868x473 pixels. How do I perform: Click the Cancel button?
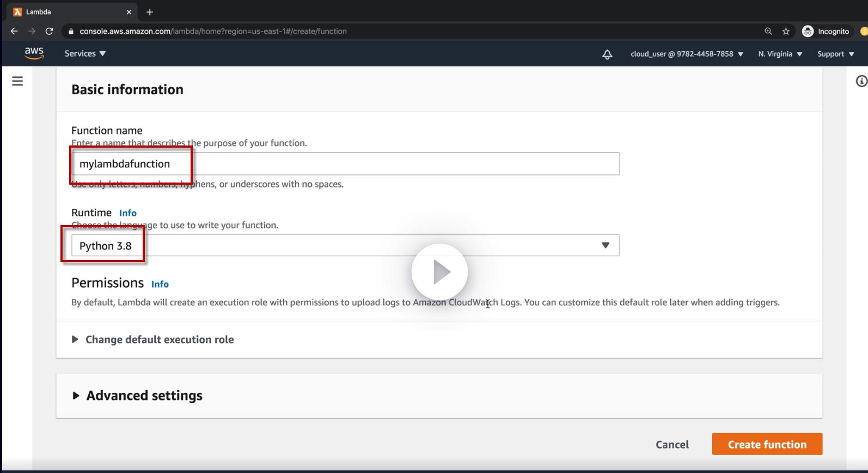[x=672, y=445]
